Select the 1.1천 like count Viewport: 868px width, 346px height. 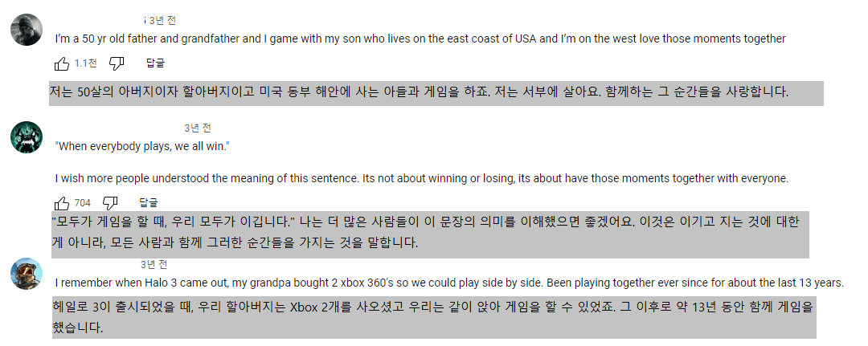coord(85,63)
